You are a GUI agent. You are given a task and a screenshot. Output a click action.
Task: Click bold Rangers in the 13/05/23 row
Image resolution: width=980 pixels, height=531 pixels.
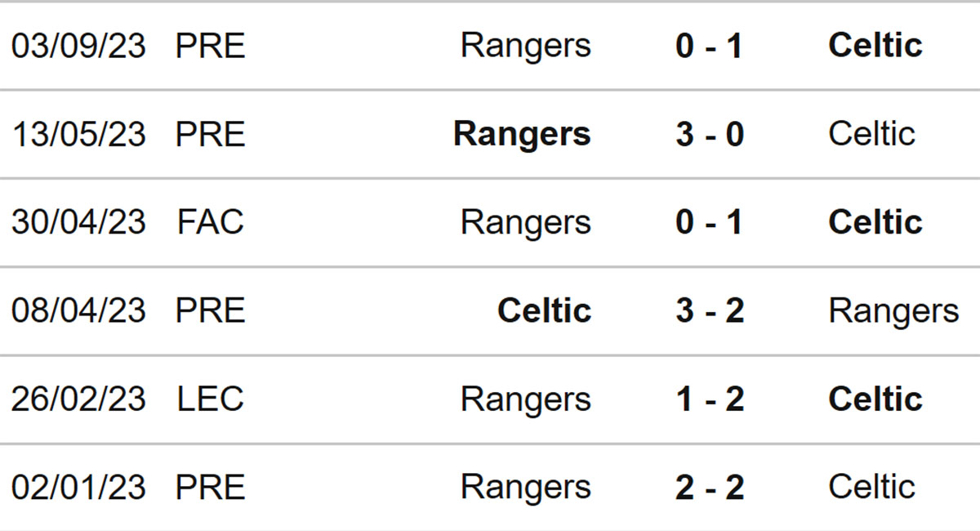point(522,135)
